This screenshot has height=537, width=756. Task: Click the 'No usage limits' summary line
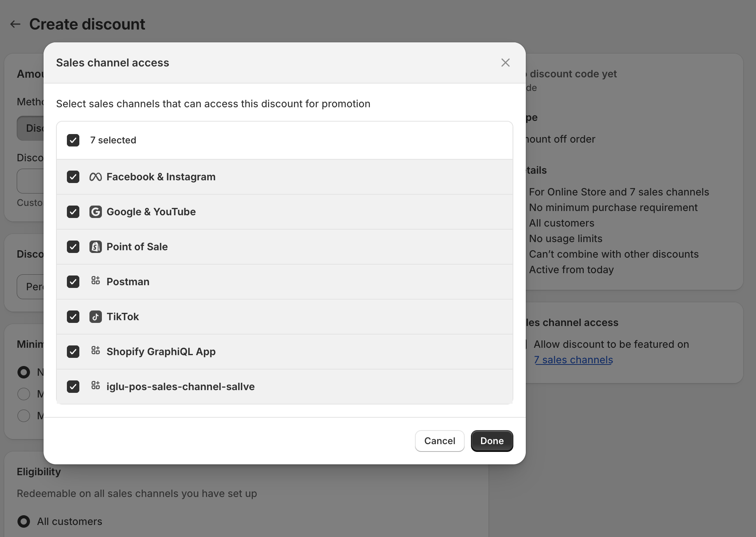pos(565,239)
